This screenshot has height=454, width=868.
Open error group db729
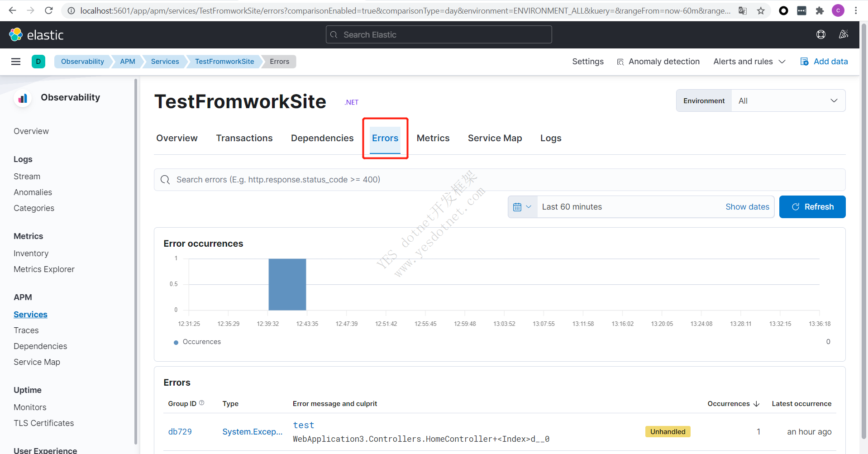point(180,432)
